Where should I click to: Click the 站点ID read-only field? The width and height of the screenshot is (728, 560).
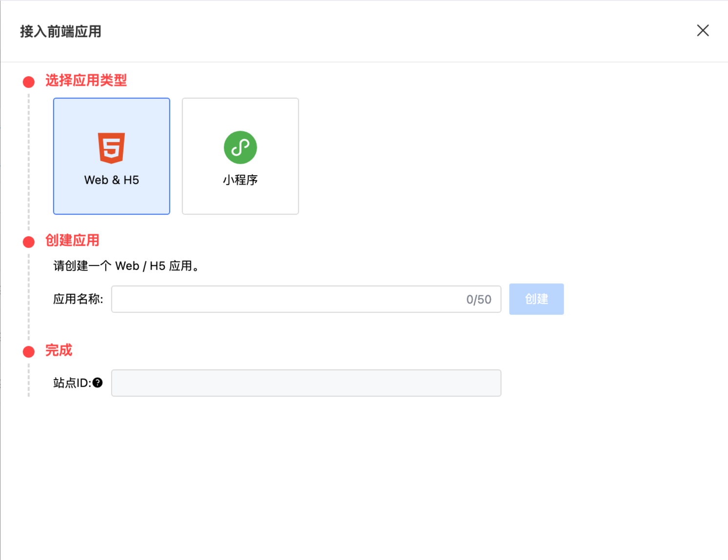(x=306, y=383)
